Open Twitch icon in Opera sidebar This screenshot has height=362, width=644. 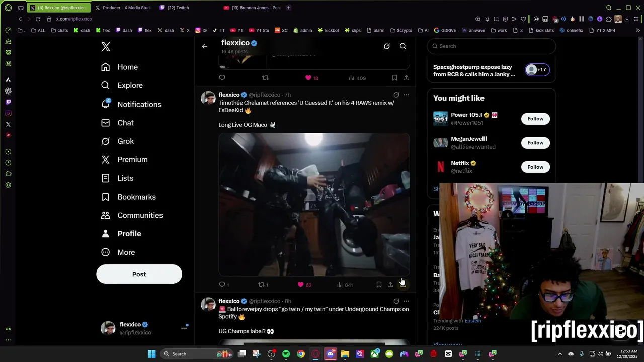point(8,102)
